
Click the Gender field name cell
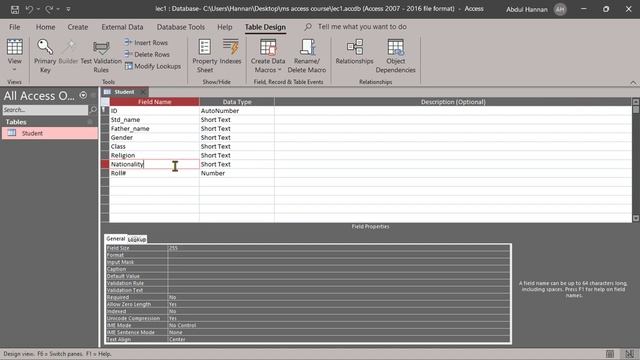(154, 138)
